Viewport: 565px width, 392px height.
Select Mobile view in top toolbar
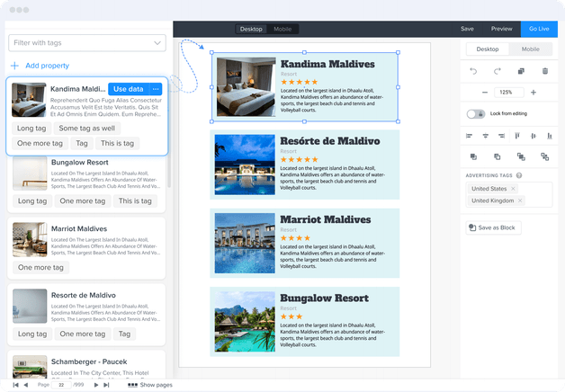(x=282, y=29)
